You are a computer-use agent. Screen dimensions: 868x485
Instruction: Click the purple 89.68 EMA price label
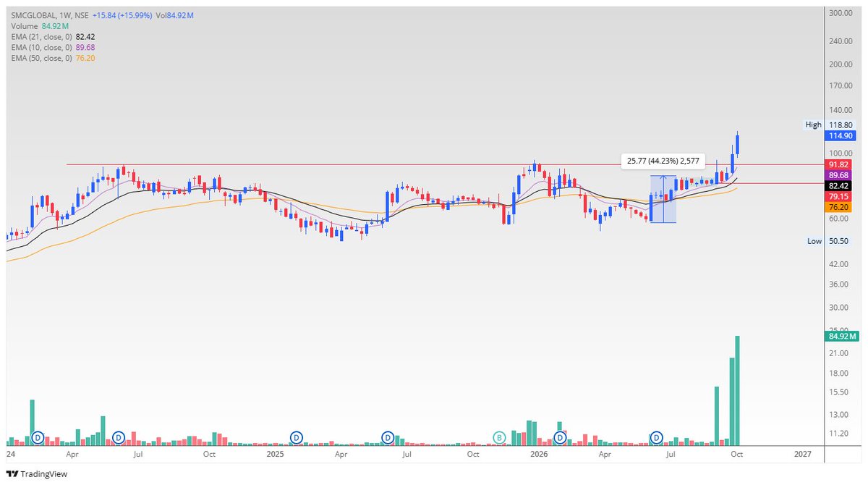(x=840, y=175)
